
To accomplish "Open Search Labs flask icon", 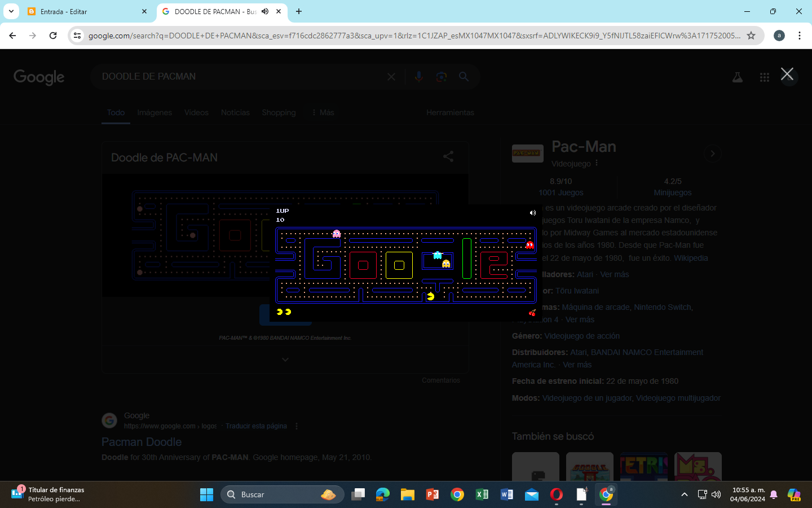I will pos(737,77).
